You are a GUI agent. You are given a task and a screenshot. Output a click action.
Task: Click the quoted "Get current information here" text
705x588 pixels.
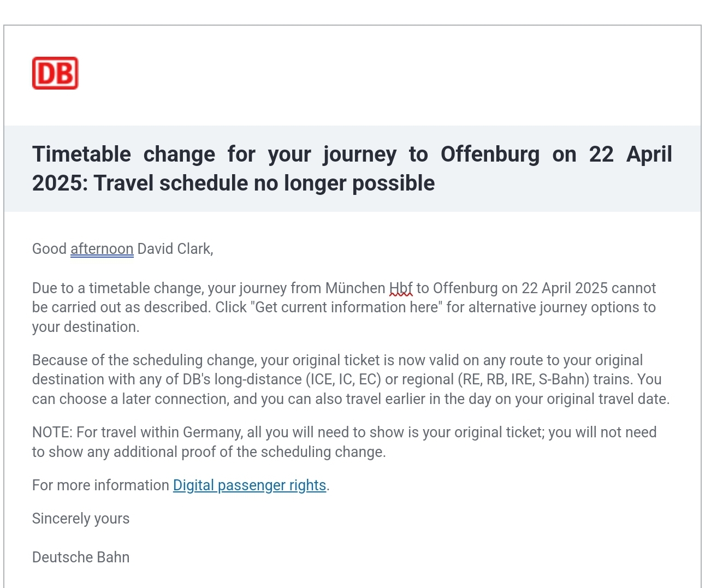(x=346, y=307)
